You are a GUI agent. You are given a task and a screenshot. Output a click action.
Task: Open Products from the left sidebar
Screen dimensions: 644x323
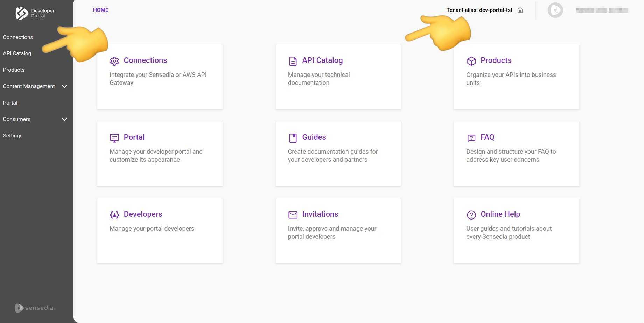[x=14, y=70]
